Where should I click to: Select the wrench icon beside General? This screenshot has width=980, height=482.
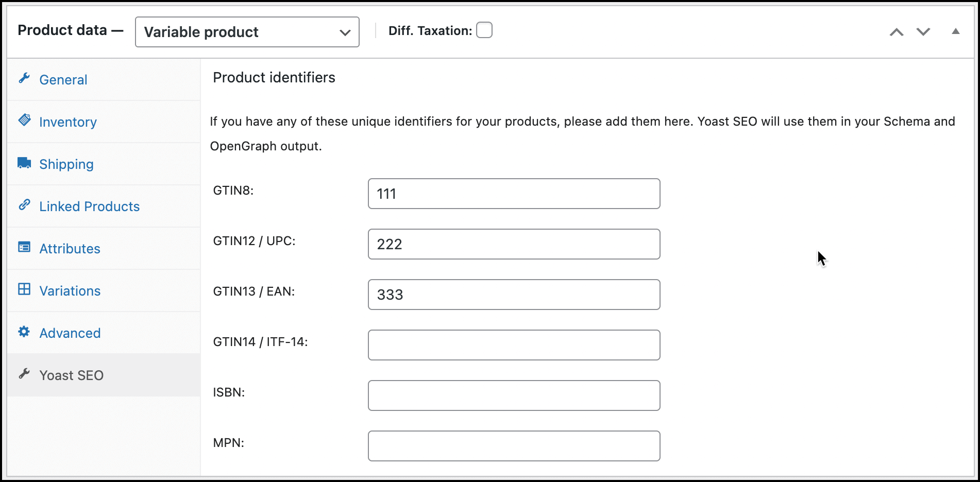click(x=24, y=78)
